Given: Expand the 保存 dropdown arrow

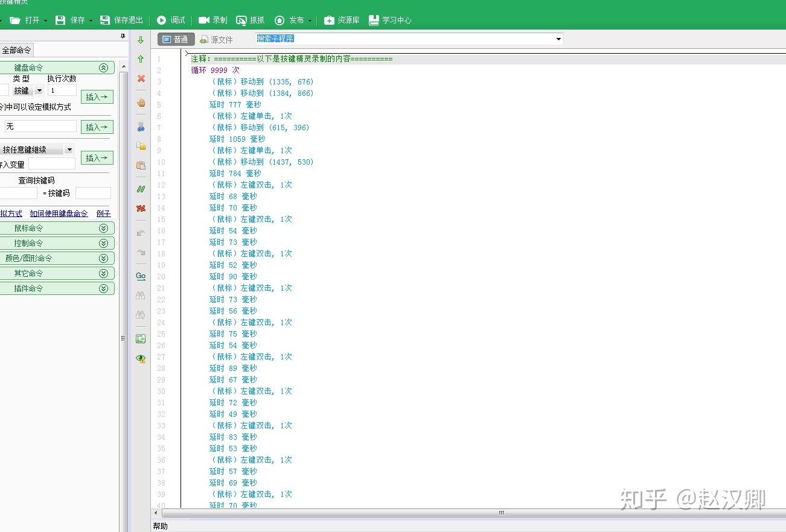Looking at the screenshot, I should (x=91, y=21).
